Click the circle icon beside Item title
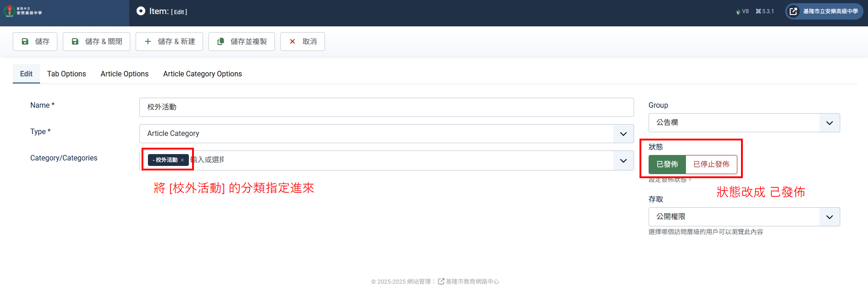Viewport: 868px width, 305px height. pos(141,11)
